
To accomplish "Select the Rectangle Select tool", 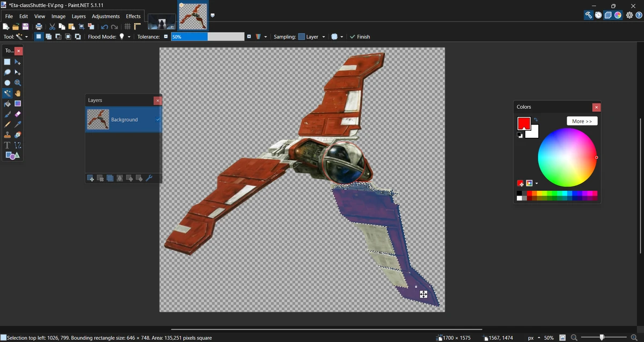I will (8, 62).
